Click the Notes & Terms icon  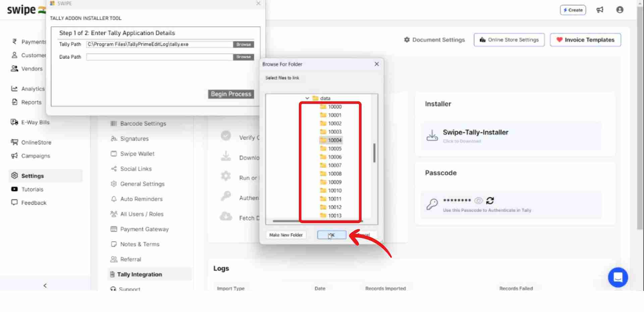click(114, 244)
